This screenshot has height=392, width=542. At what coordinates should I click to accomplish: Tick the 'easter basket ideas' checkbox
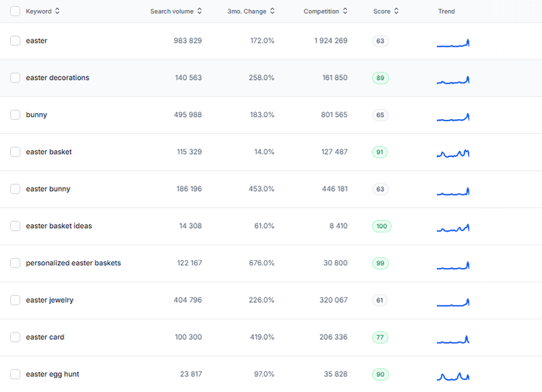[x=15, y=226]
